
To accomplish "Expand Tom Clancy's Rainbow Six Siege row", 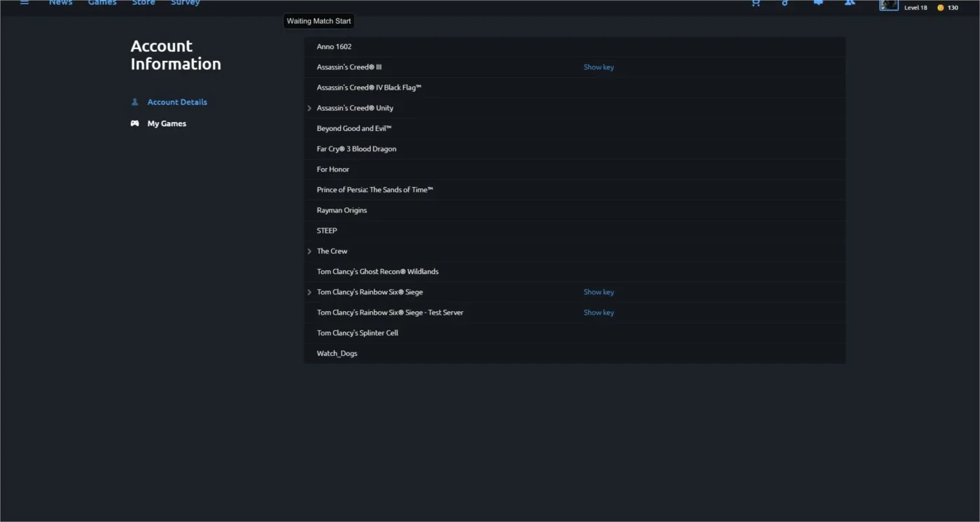I will tap(309, 292).
